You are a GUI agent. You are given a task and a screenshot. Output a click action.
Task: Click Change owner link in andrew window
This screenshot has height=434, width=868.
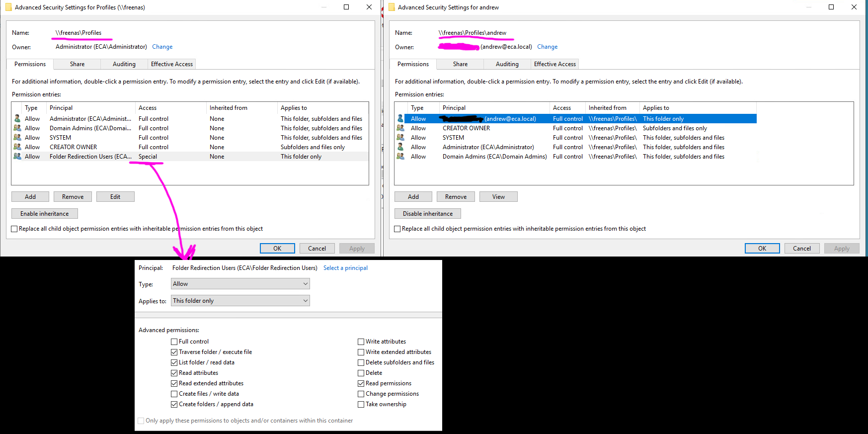click(548, 47)
